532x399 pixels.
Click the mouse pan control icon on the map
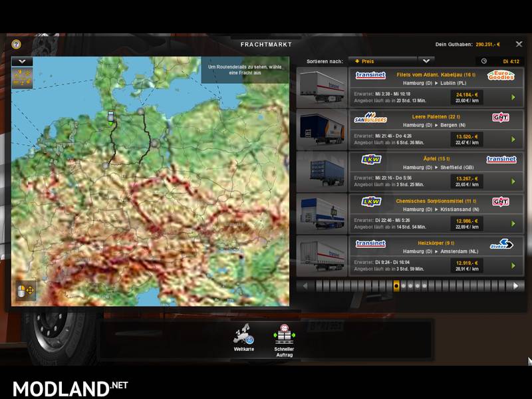(x=25, y=291)
